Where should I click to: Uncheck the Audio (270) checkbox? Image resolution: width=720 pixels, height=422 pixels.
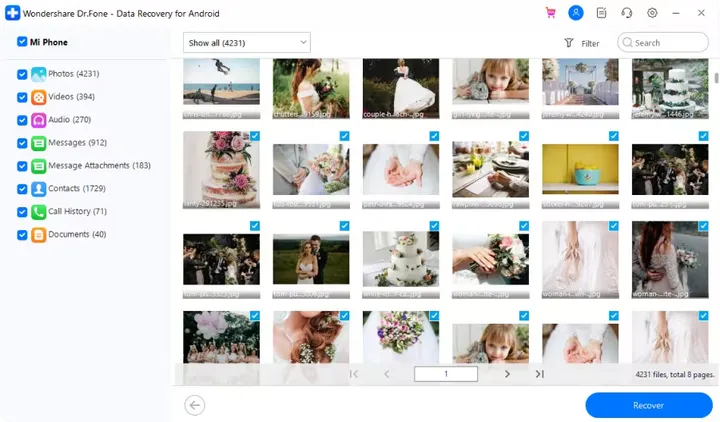pyautogui.click(x=22, y=120)
